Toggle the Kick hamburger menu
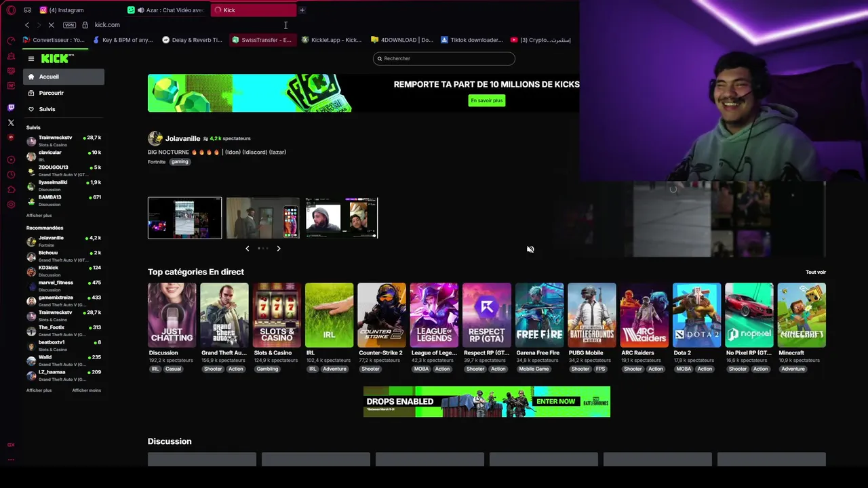 tap(31, 59)
